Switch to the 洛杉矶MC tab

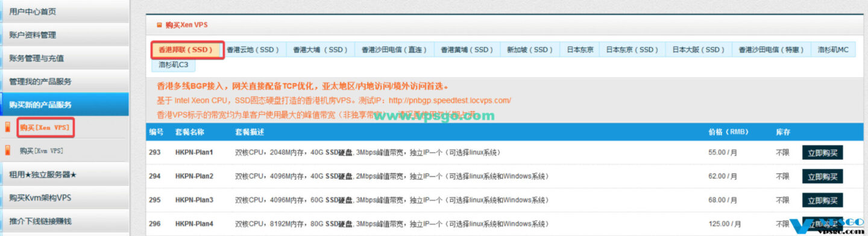(x=832, y=49)
